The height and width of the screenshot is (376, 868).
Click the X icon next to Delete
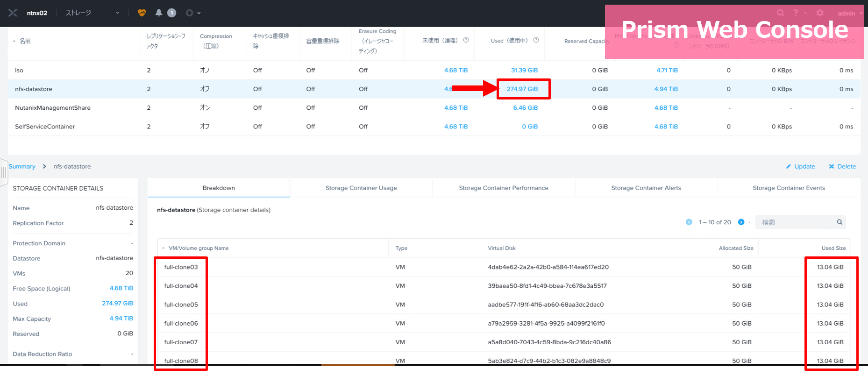832,167
